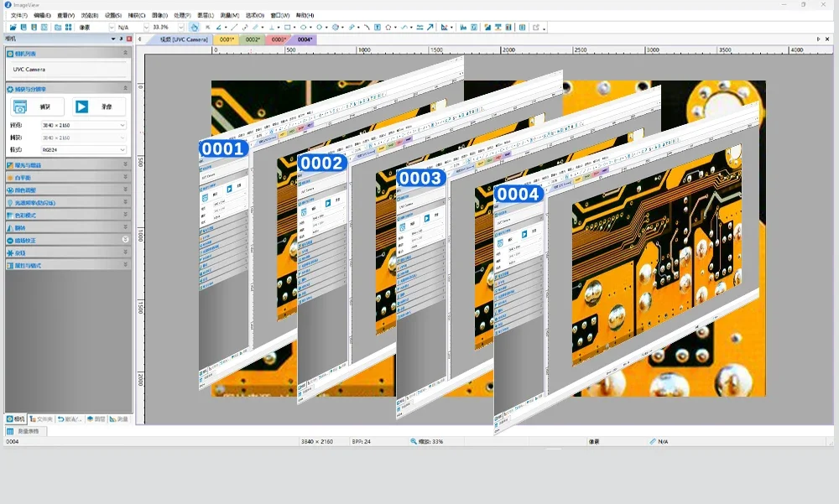The height and width of the screenshot is (504, 839).
Task: Switch to the 图层 bottom panel tab
Action: pos(96,419)
